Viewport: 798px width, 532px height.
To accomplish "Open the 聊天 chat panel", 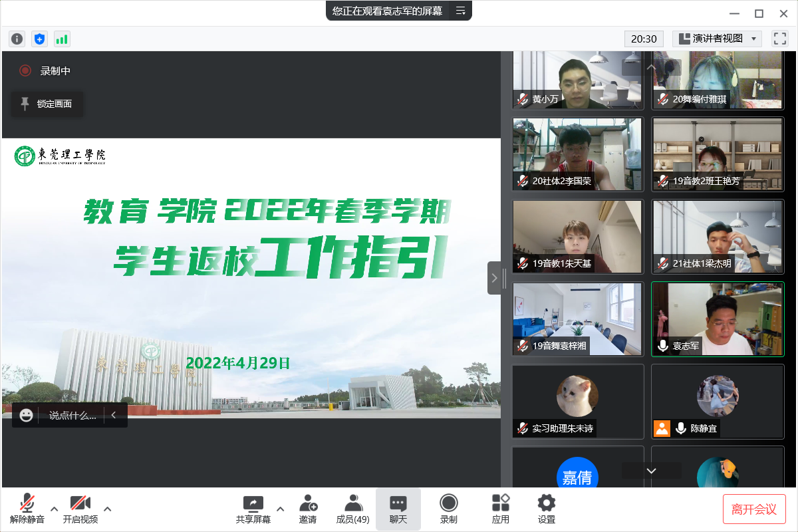I will [x=398, y=509].
